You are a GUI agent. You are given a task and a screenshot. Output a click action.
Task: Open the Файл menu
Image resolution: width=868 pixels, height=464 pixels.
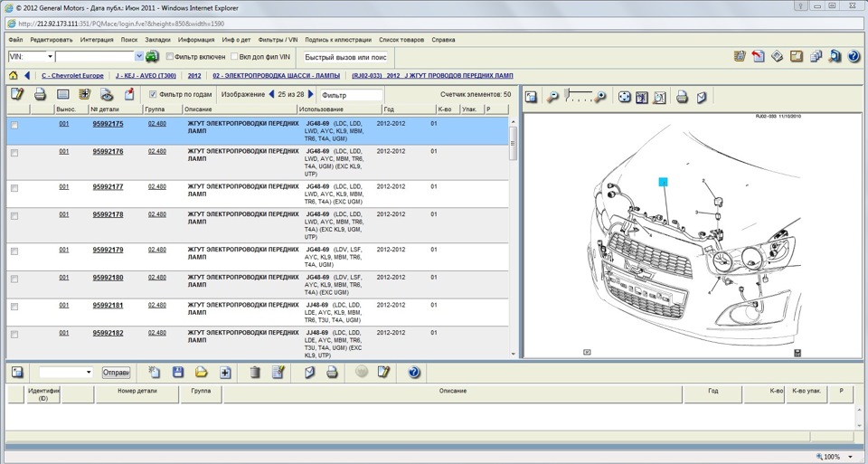[15, 40]
